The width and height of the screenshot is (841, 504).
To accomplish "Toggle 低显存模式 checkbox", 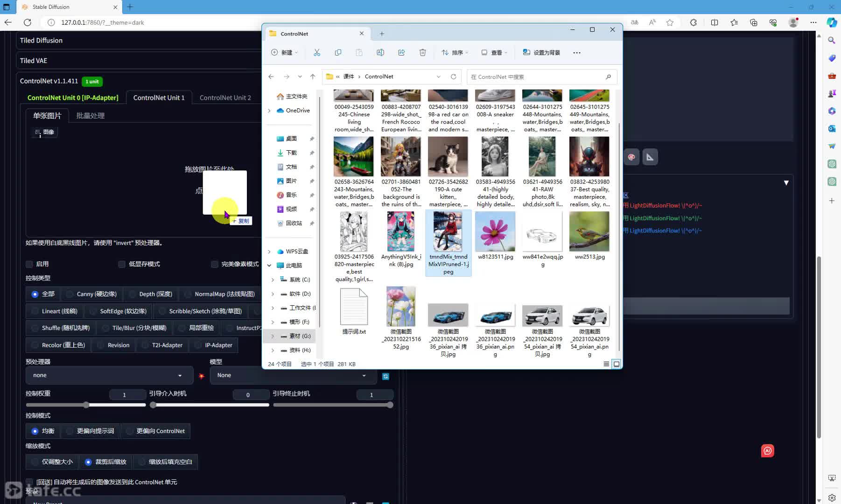I will point(122,264).
